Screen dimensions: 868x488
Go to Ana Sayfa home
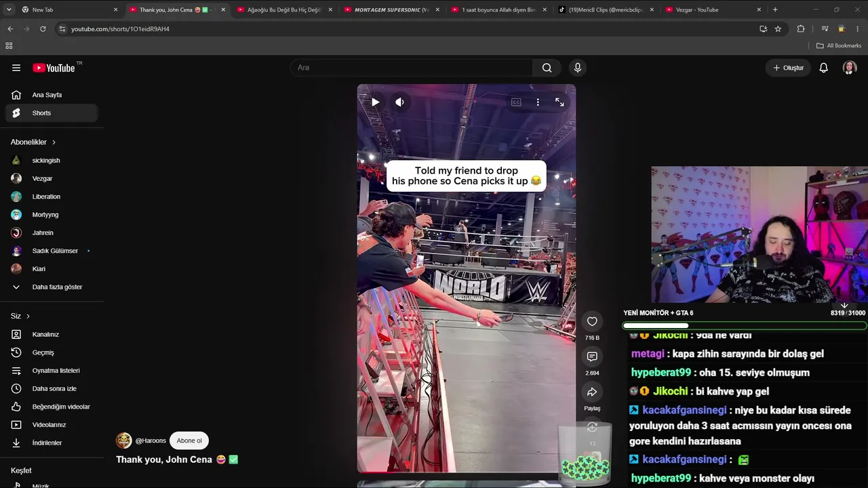[x=51, y=95]
